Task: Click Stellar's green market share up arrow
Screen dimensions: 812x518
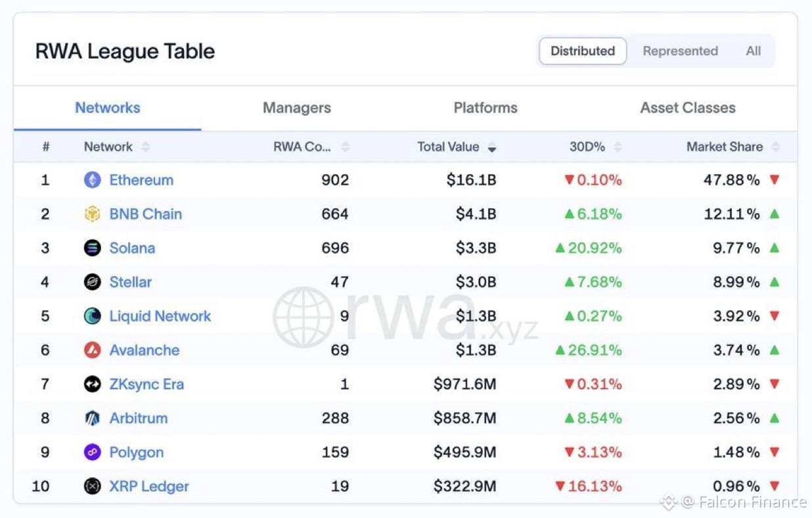Action: pyautogui.click(x=775, y=282)
